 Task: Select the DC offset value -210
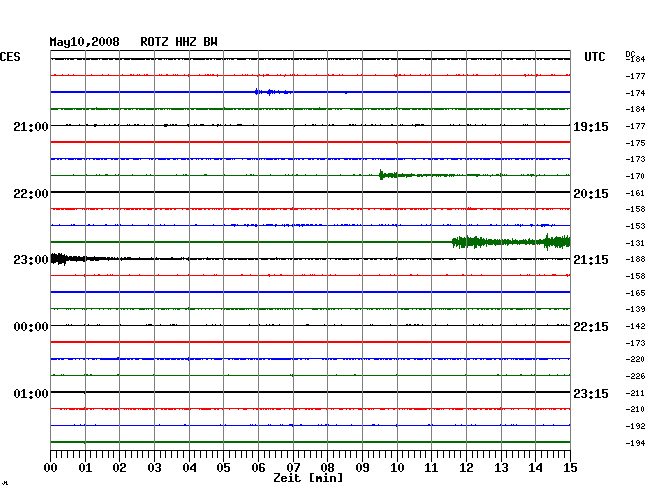click(635, 409)
